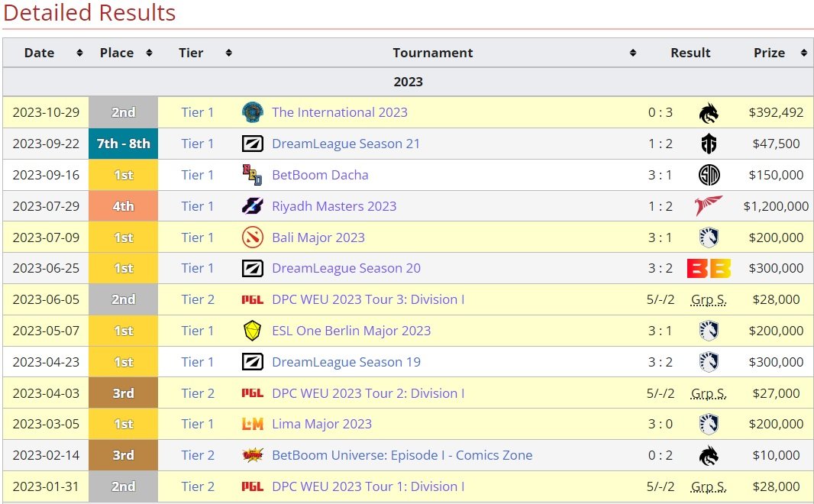This screenshot has width=814, height=504.
Task: Open DreamLeague Season 20 link
Action: point(346,268)
